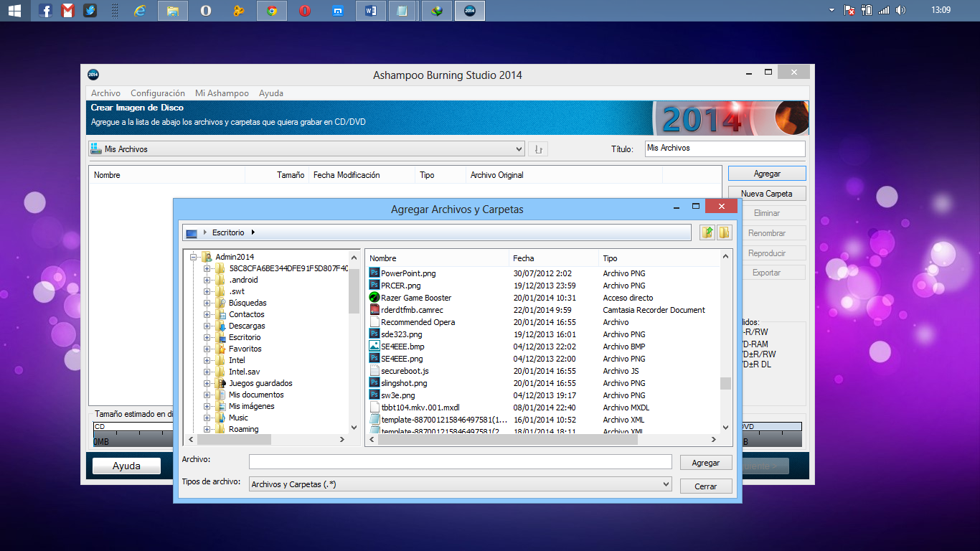Expand the Intel folder node

(x=207, y=360)
